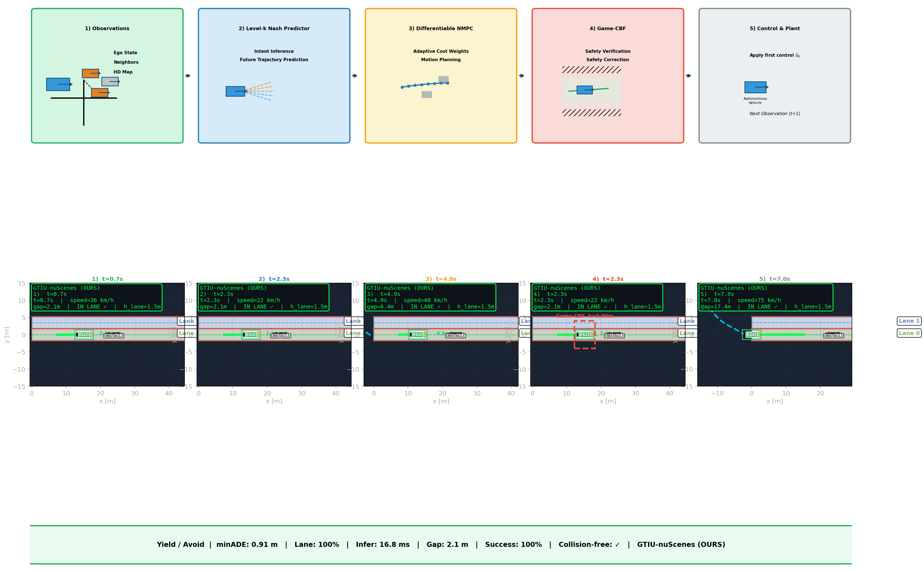Screen dimensions: 924x572
Task: Click arrow between Game-CBF and Control & Plant panels
Action: (x=689, y=76)
